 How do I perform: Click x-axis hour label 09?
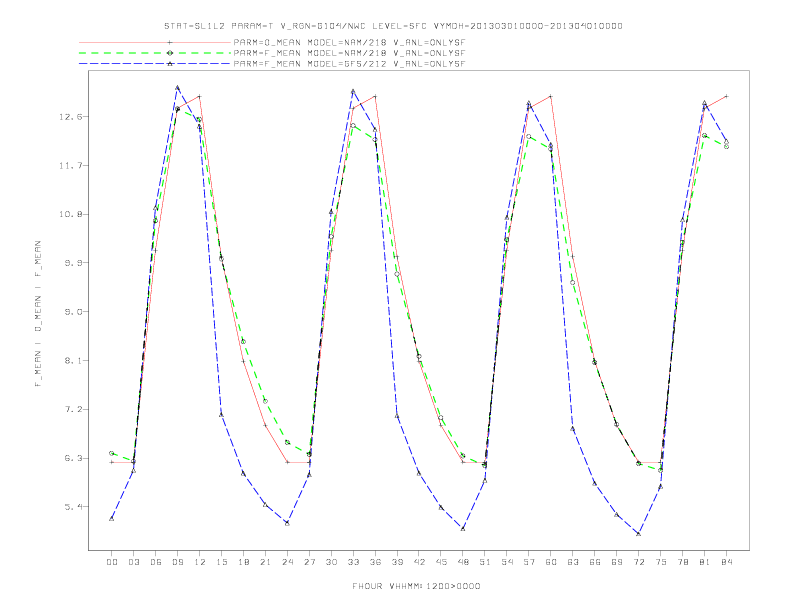tap(177, 562)
